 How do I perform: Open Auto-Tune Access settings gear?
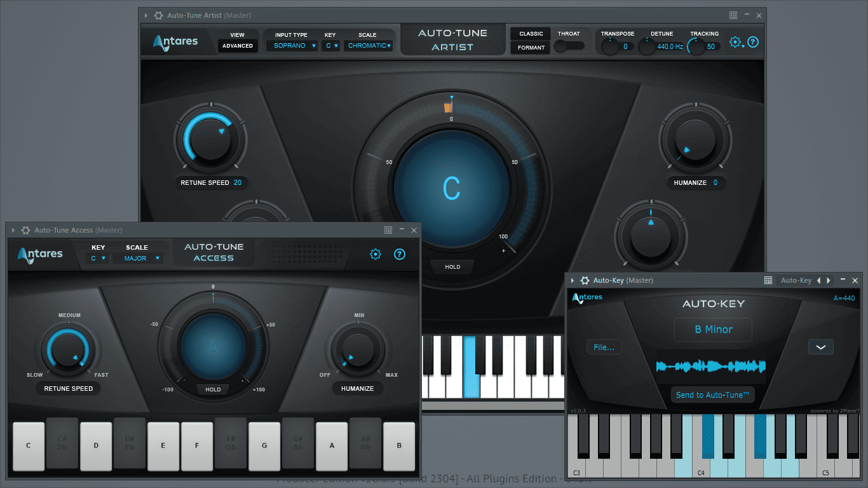pyautogui.click(x=376, y=254)
